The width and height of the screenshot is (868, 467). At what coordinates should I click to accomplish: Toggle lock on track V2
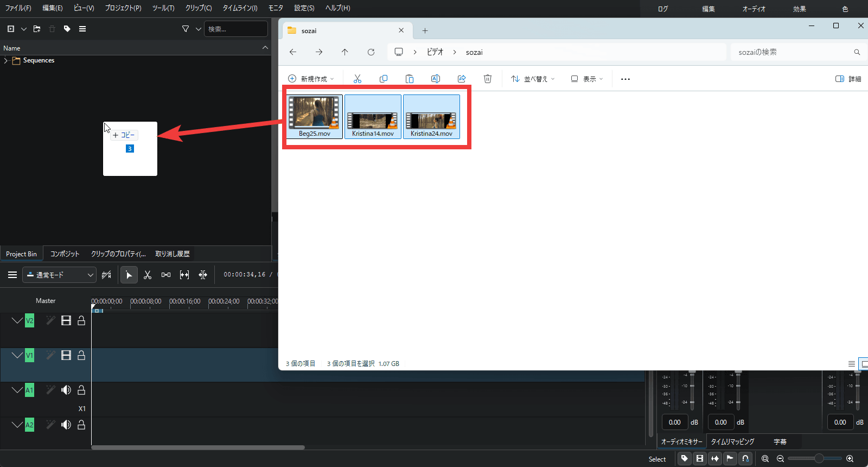click(81, 321)
